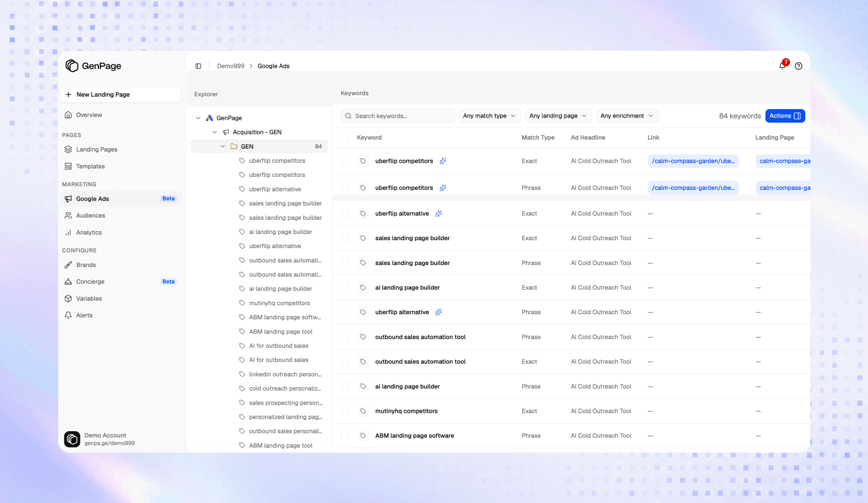Screen dimensions: 868x503
Task: Focus the Search keywords input field
Action: pos(398,116)
